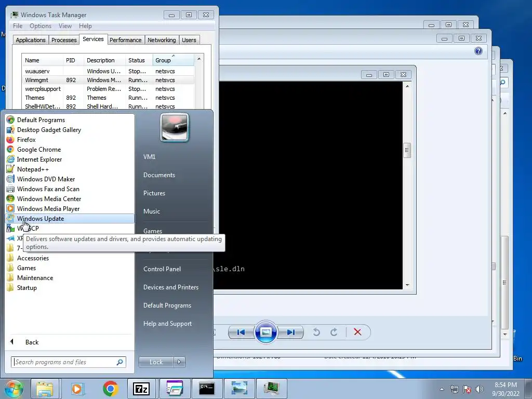The image size is (532, 399).
Task: Open the Help menu in Task Manager
Action: pyautogui.click(x=85, y=26)
